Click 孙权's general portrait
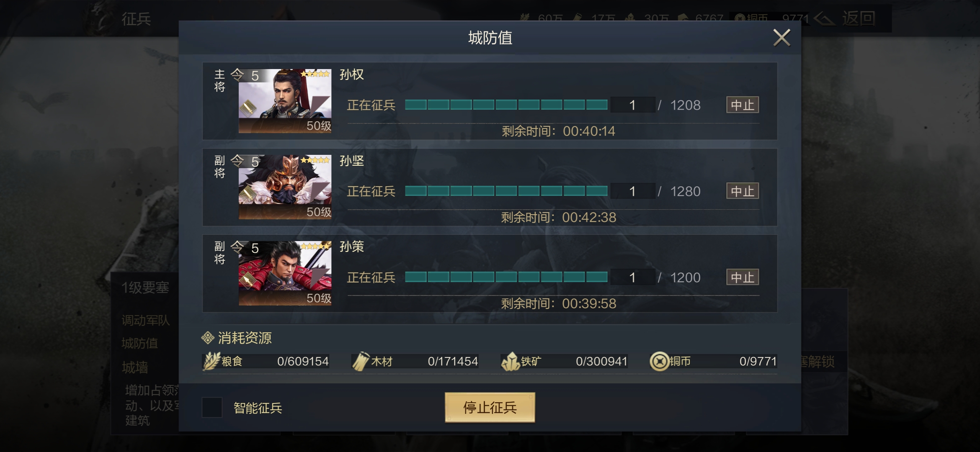This screenshot has height=452, width=980. (285, 101)
